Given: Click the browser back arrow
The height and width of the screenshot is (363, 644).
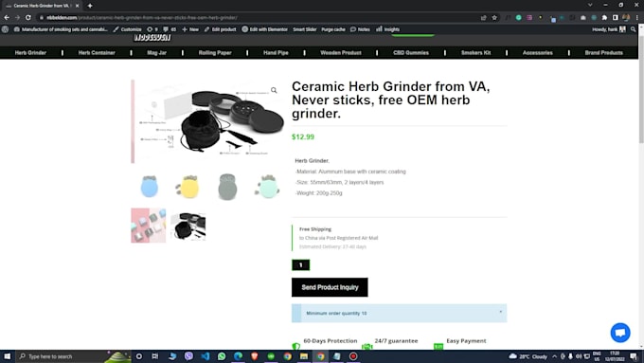Looking at the screenshot, I should (7, 18).
